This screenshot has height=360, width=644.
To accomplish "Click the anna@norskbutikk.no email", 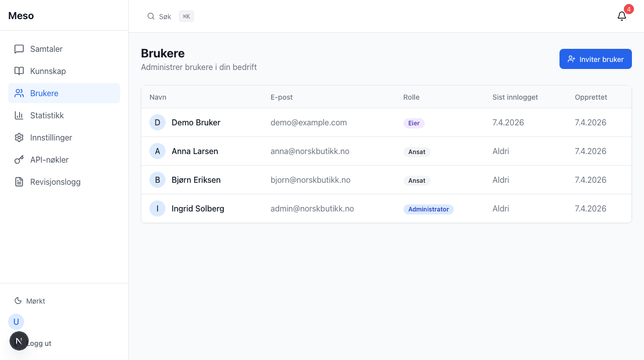I will pyautogui.click(x=309, y=151).
